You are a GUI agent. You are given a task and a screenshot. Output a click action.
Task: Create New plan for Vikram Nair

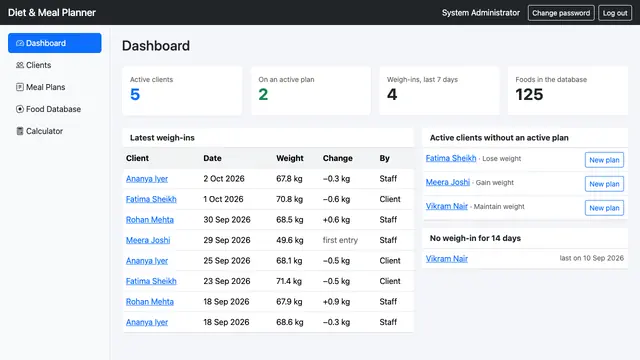[x=604, y=208]
